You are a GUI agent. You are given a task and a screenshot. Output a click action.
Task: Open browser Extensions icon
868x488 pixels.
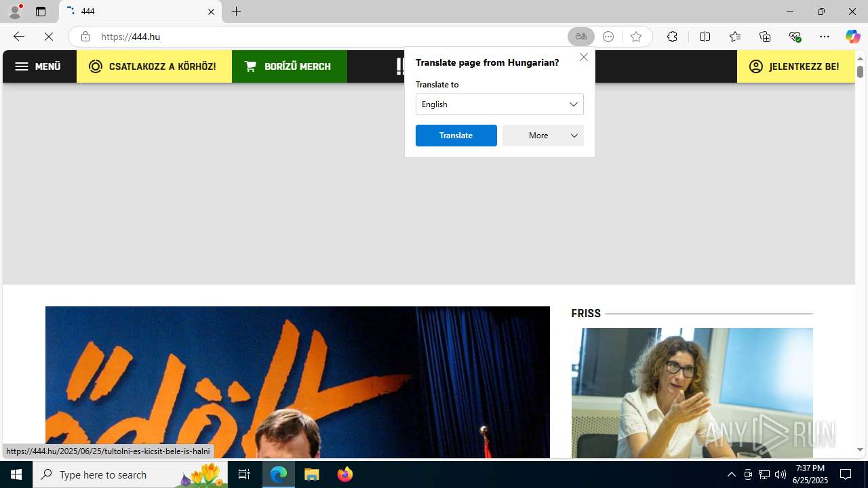tap(672, 37)
